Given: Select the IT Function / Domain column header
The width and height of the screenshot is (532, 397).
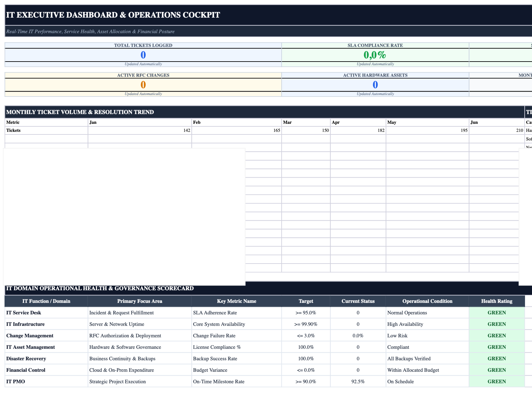Looking at the screenshot, I should (46, 301).
